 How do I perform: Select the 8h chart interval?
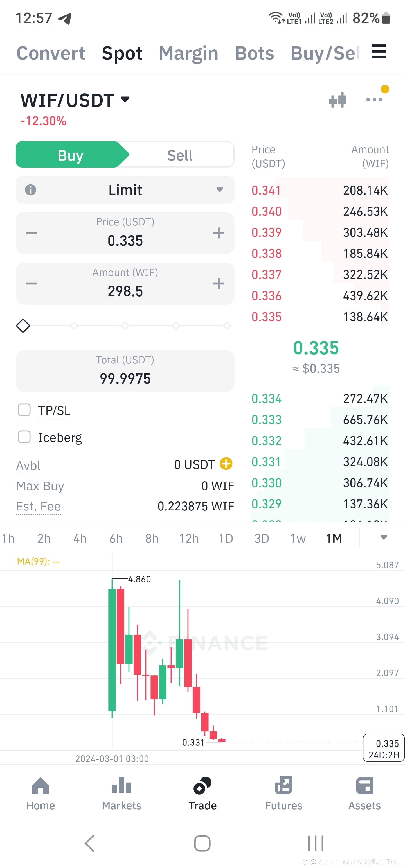[x=152, y=539]
